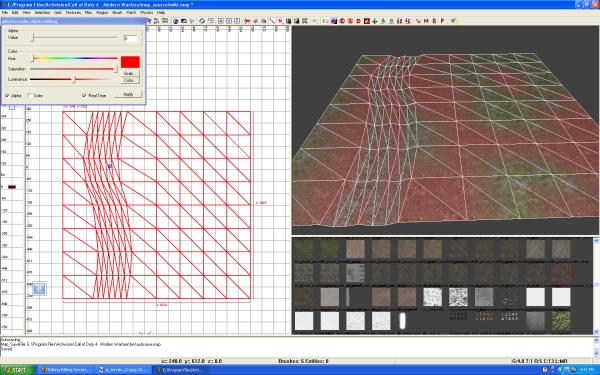Enable the Color checkbox

pos(30,95)
